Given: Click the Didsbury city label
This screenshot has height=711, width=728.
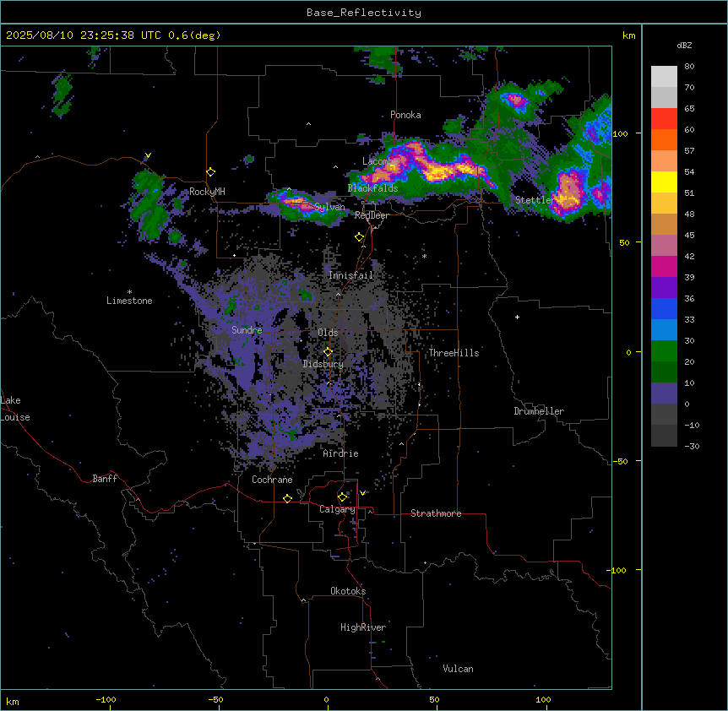Looking at the screenshot, I should pyautogui.click(x=323, y=364).
